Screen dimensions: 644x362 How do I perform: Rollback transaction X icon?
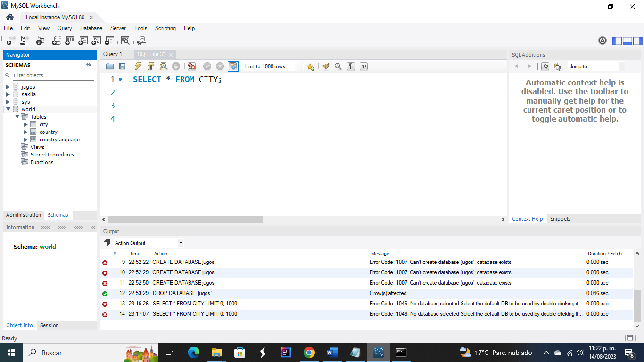220,66
